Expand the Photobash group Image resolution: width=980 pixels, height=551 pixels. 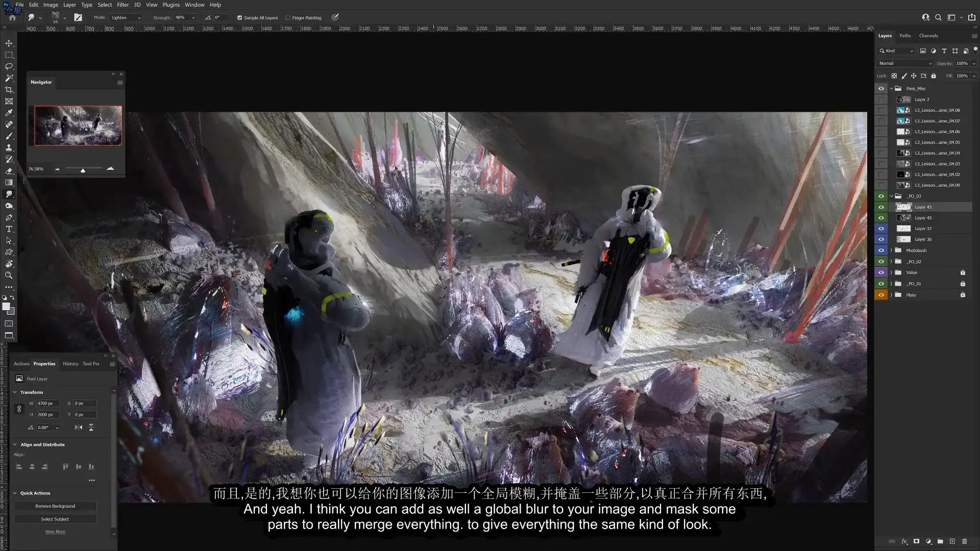[x=891, y=250]
